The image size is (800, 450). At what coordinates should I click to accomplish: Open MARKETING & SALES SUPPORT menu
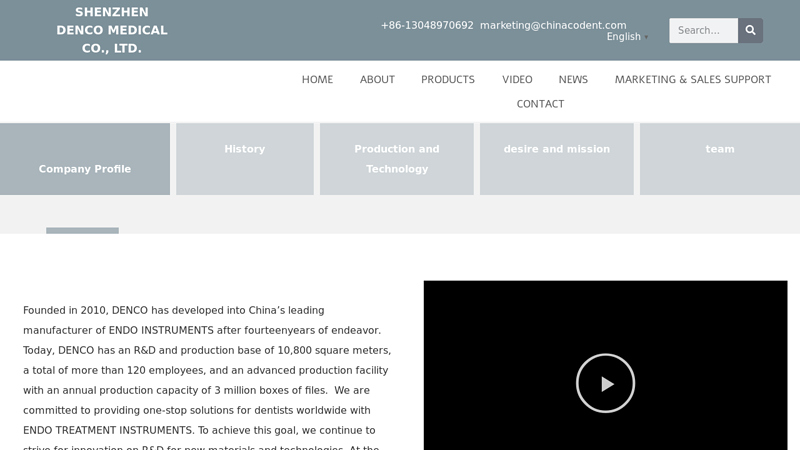[692, 80]
